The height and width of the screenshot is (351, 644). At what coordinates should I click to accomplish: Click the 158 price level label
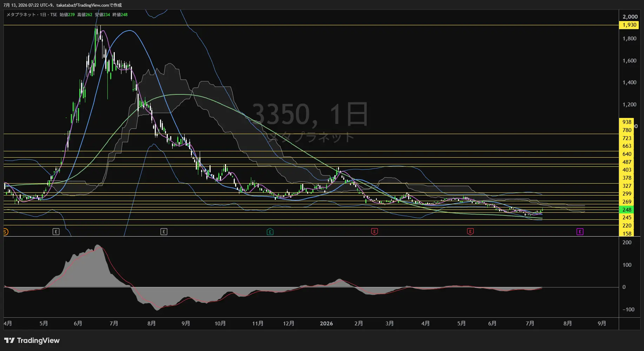(627, 233)
